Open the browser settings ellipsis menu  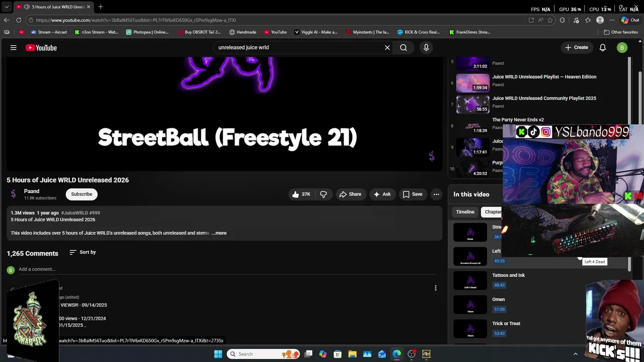(x=612, y=20)
